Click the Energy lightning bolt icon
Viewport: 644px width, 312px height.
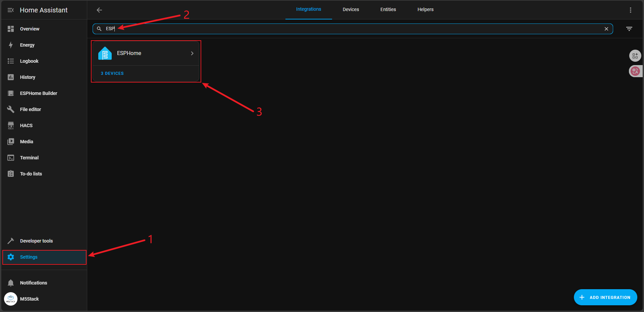[x=11, y=45]
